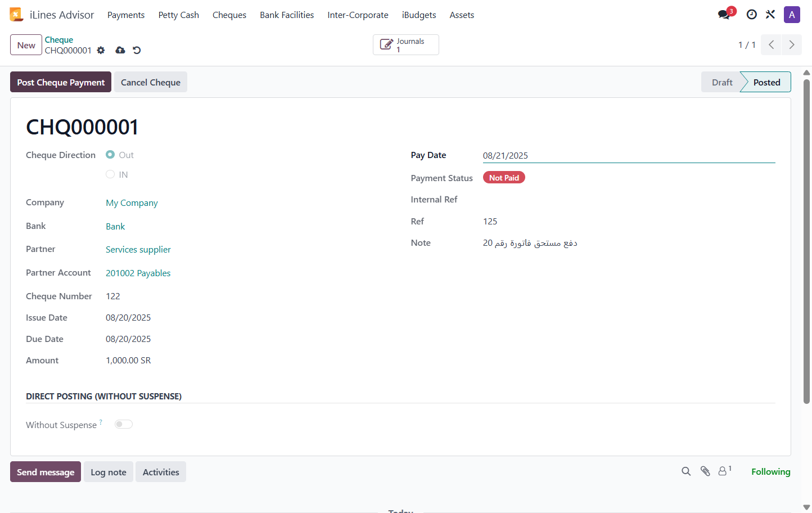Screen dimensions: 812x513
Task: Search messages in the chatter
Action: tap(686, 471)
